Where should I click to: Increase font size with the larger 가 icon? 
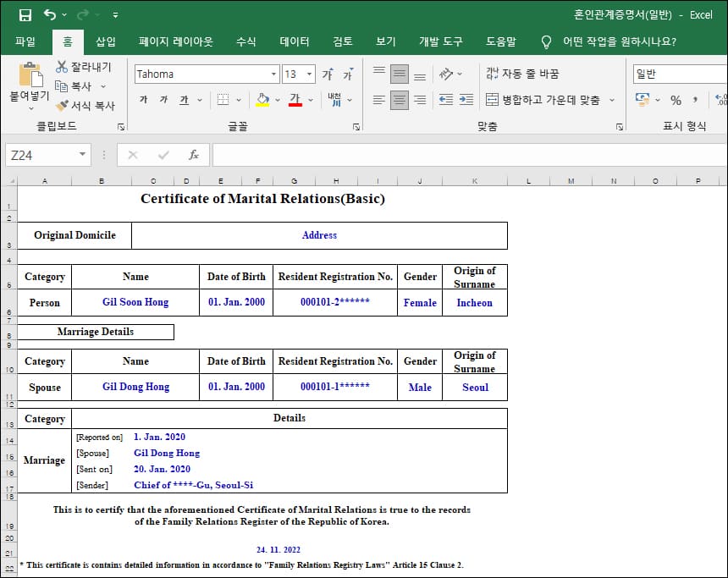point(328,74)
